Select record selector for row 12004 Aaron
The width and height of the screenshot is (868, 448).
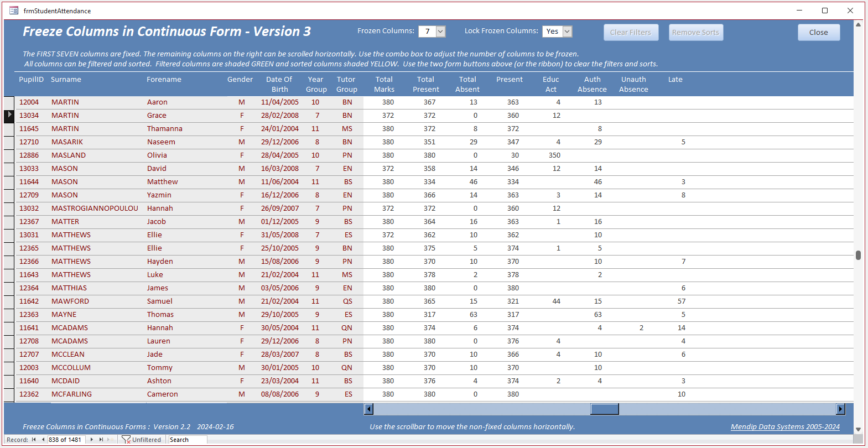(x=9, y=102)
